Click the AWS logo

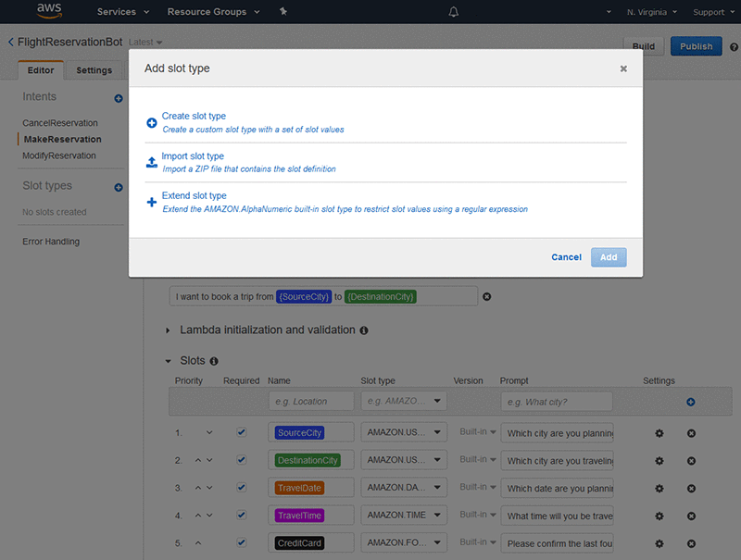pos(50,10)
